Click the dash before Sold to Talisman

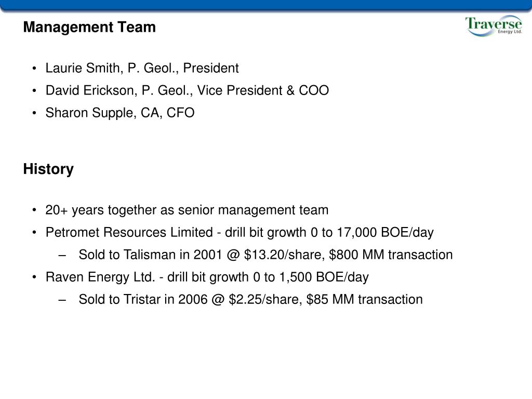click(x=62, y=255)
